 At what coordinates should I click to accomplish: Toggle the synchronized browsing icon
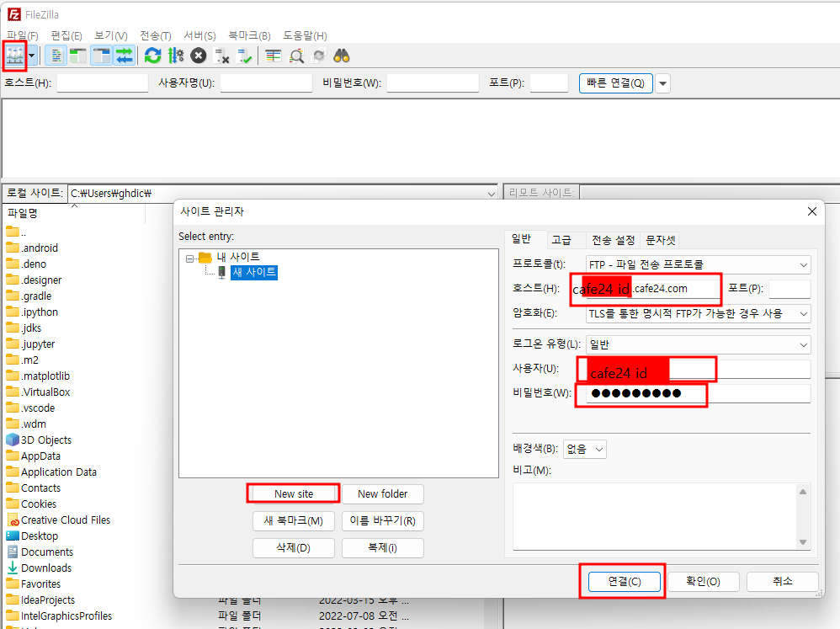click(319, 56)
